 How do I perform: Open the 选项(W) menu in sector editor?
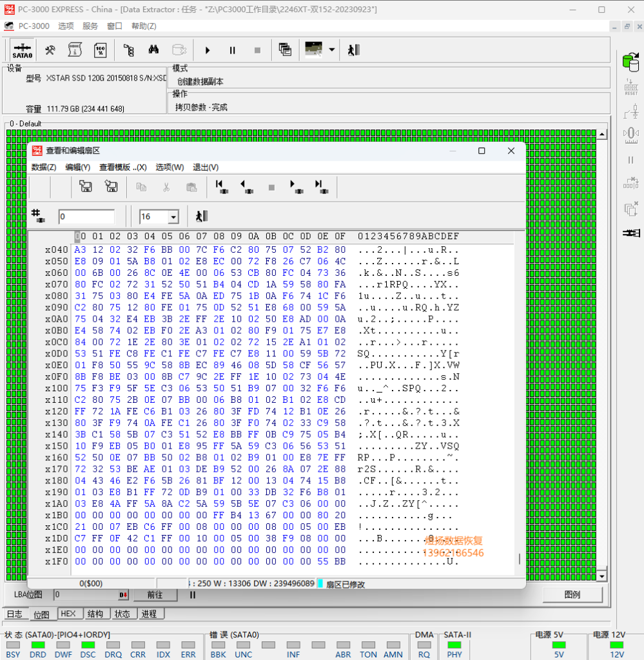pyautogui.click(x=170, y=168)
